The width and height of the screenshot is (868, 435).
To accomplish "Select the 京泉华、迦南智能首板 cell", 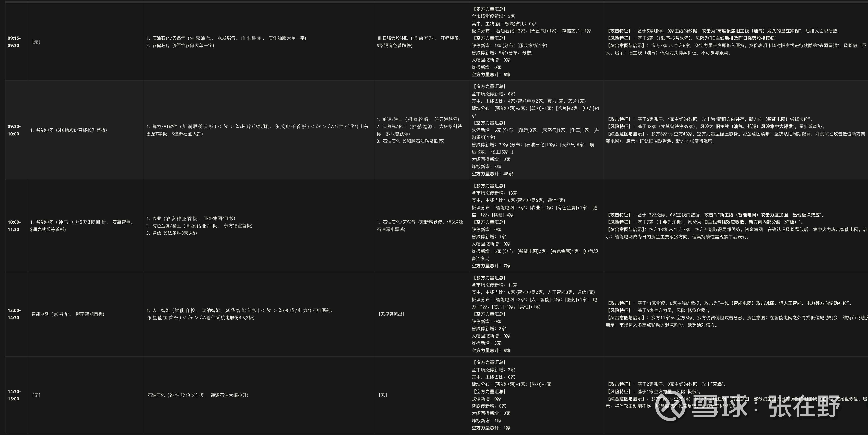I will click(x=68, y=314).
